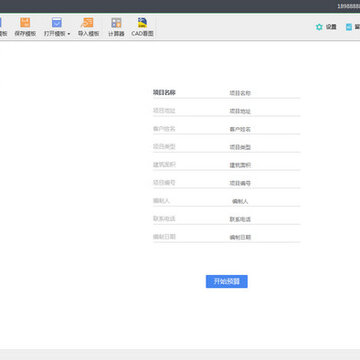Click the partially visible leftmost template icon

(1, 23)
